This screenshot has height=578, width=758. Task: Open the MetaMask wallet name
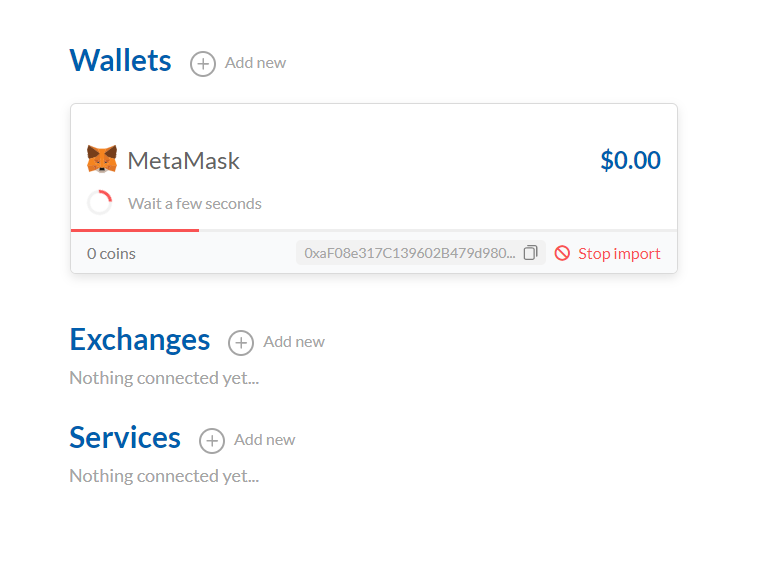[183, 161]
